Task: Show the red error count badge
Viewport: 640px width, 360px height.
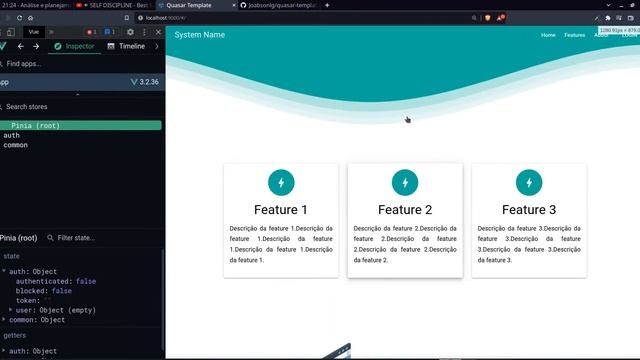Action: tap(91, 32)
